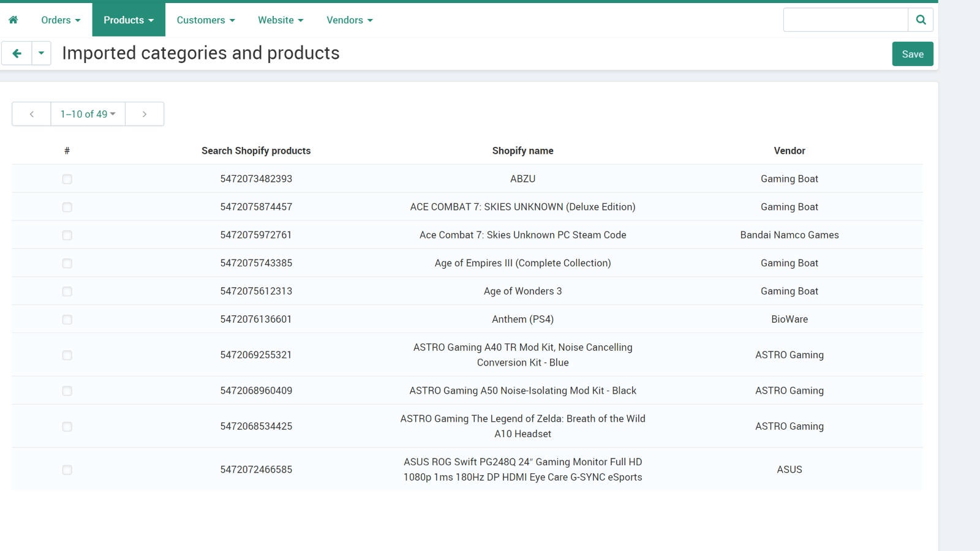Click ASTRO Zelda Breath of the Wild headset name
Viewport: 980px width, 551px height.
tap(522, 426)
